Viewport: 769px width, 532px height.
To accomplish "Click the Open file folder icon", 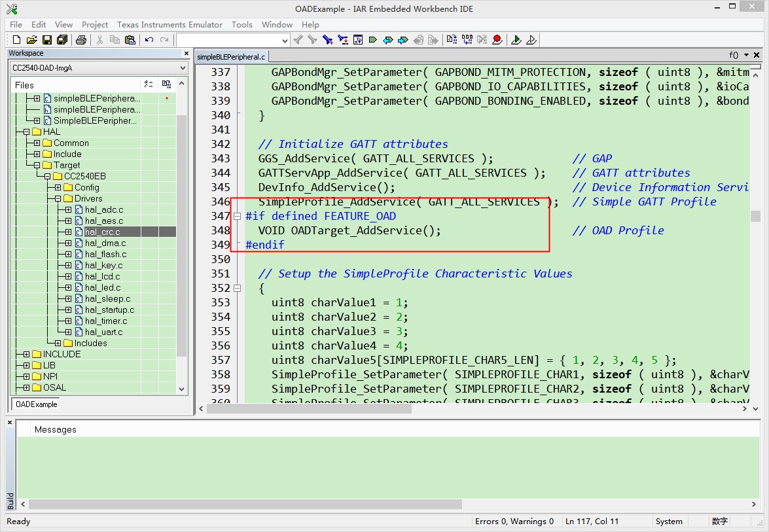I will coord(31,40).
